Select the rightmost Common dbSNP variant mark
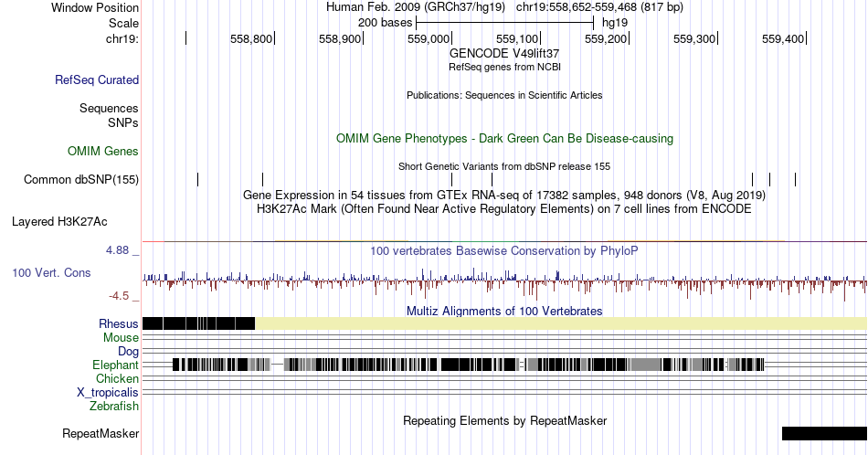The height and width of the screenshot is (455, 868). click(x=796, y=179)
